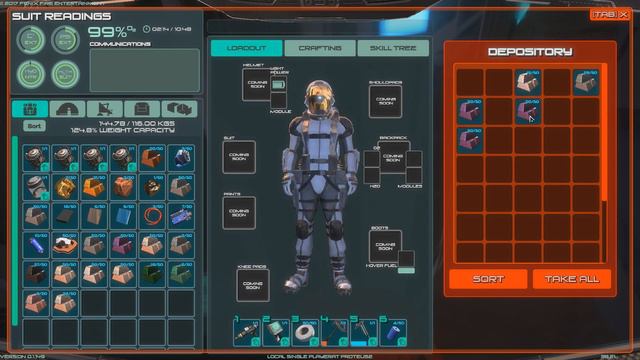640x360 pixels.
Task: Open the dome habitat category tab
Action: point(67,109)
